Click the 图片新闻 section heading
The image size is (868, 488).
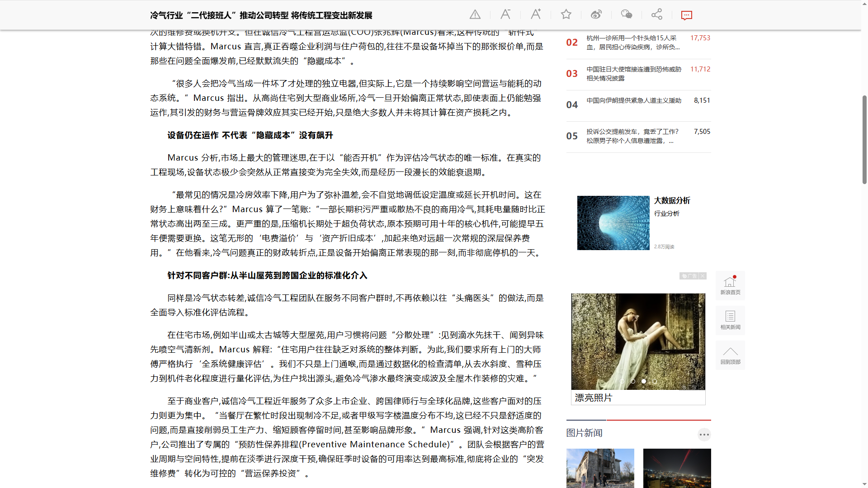point(584,433)
